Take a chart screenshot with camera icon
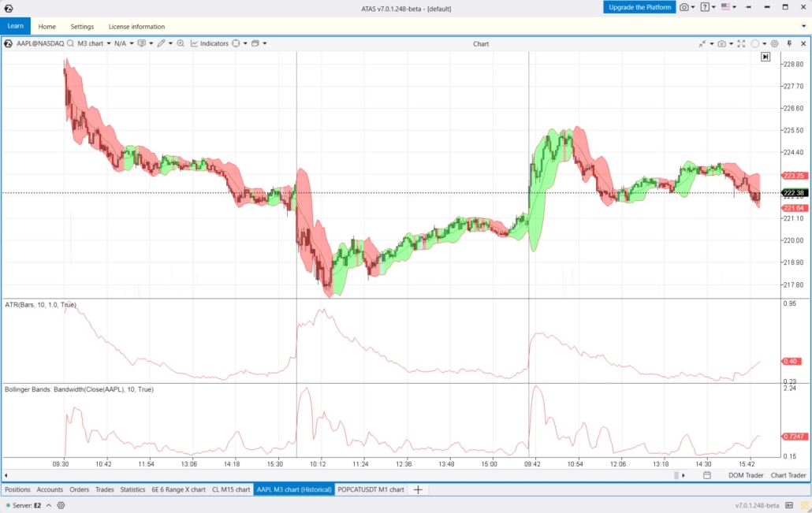The image size is (812, 513). [721, 43]
